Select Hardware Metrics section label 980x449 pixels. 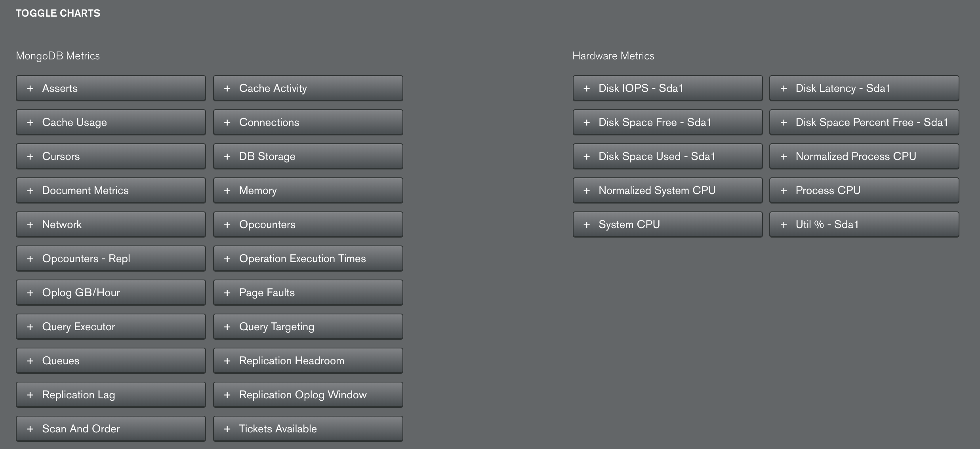coord(613,55)
